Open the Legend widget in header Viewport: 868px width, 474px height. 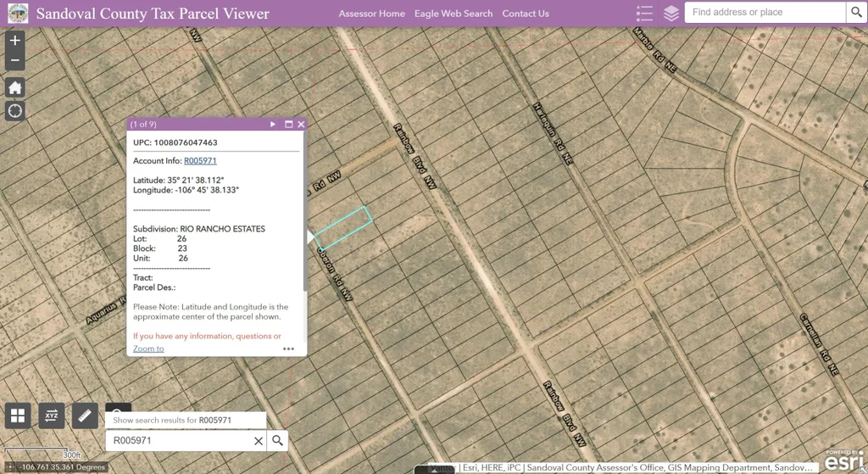point(644,14)
